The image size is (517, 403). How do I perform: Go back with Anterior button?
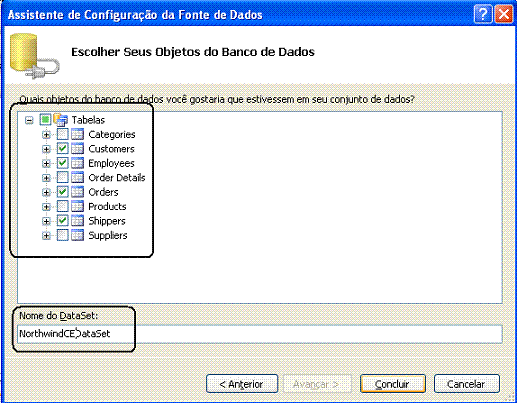tap(242, 384)
